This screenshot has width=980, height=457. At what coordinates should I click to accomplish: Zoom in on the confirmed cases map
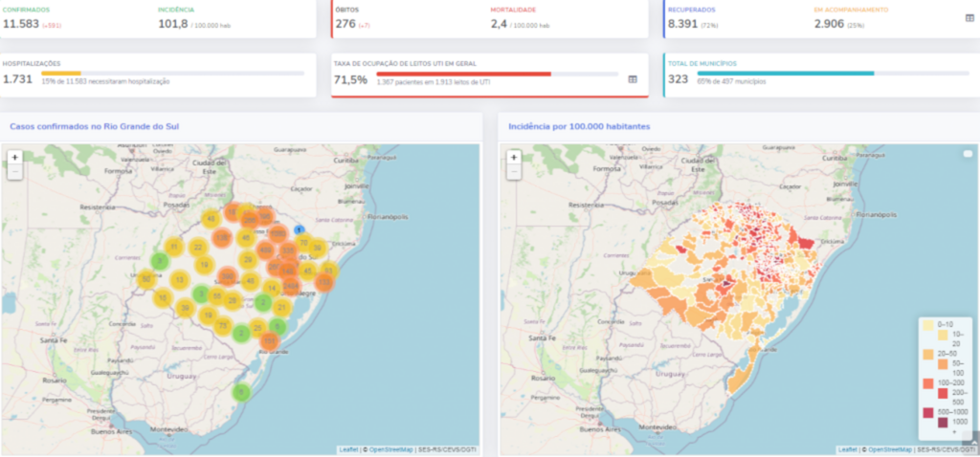coord(15,157)
